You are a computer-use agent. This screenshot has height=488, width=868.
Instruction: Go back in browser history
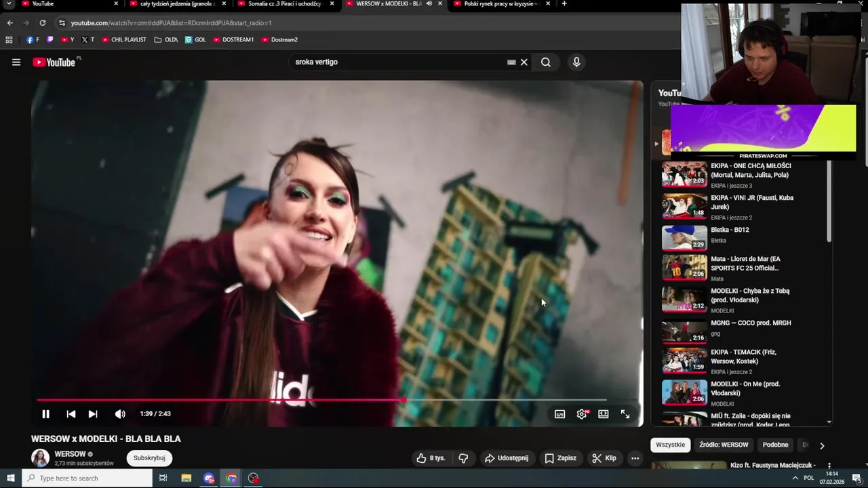pos(9,22)
